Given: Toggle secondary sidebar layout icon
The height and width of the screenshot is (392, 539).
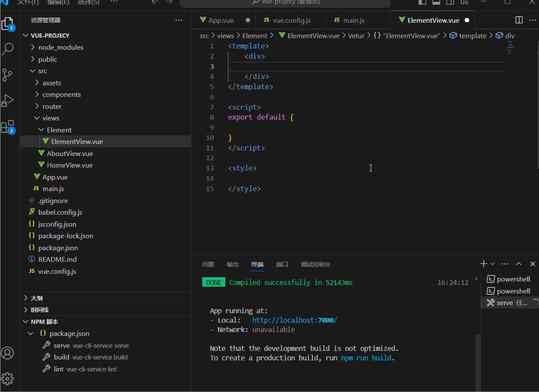Looking at the screenshot, I should pyautogui.click(x=450, y=2).
